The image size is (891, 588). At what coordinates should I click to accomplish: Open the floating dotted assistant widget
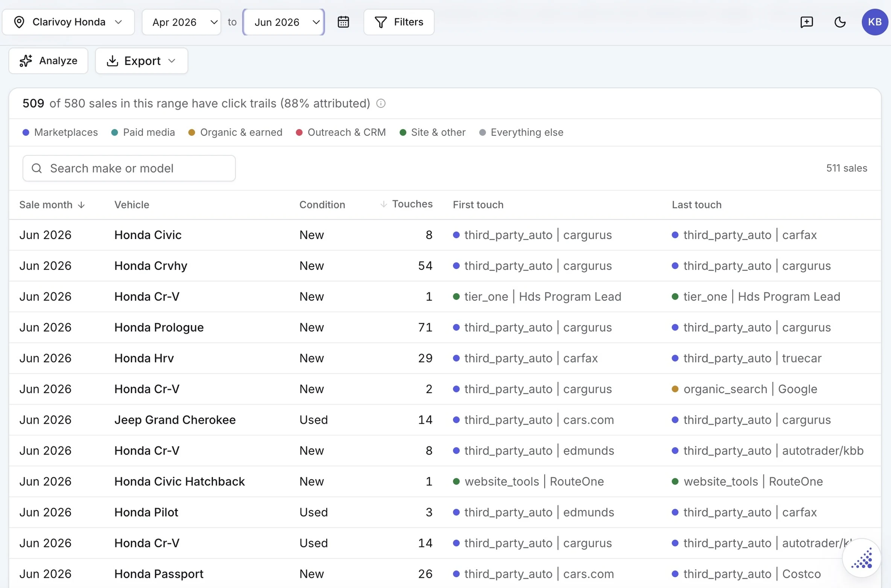pyautogui.click(x=862, y=558)
